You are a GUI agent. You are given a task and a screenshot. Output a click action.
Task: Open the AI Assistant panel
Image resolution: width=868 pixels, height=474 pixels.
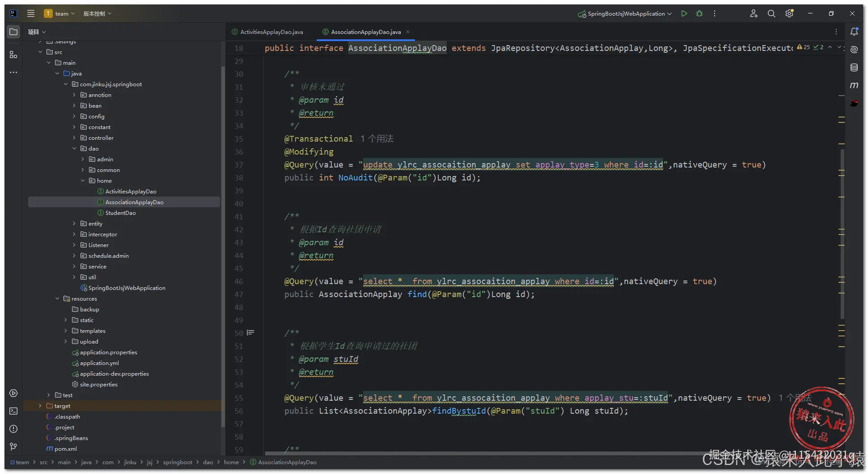[x=854, y=50]
